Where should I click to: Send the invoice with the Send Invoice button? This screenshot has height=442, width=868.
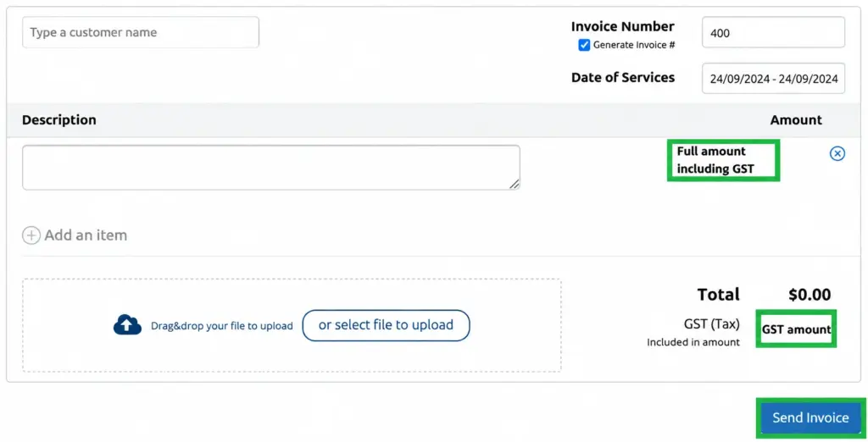(x=810, y=417)
